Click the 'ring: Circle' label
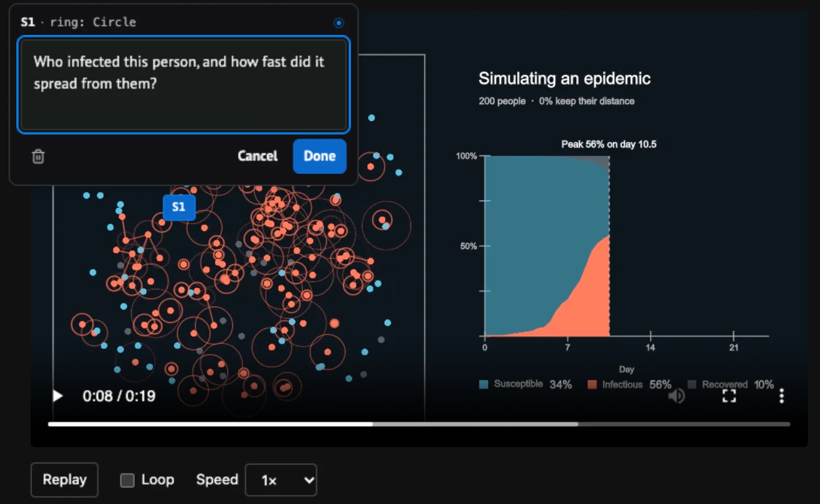Viewport: 820px width, 504px height. tap(93, 22)
